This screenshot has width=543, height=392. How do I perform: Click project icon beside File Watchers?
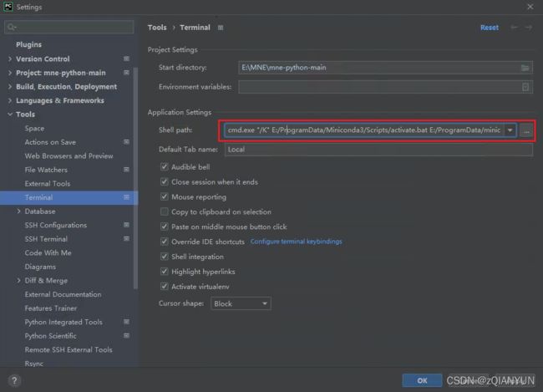click(x=126, y=170)
